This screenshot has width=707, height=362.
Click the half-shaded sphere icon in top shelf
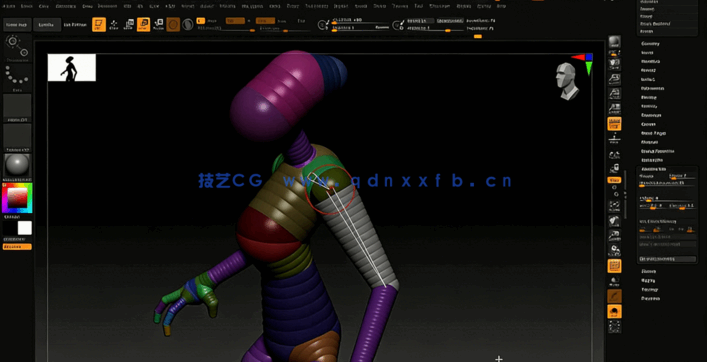(x=188, y=24)
